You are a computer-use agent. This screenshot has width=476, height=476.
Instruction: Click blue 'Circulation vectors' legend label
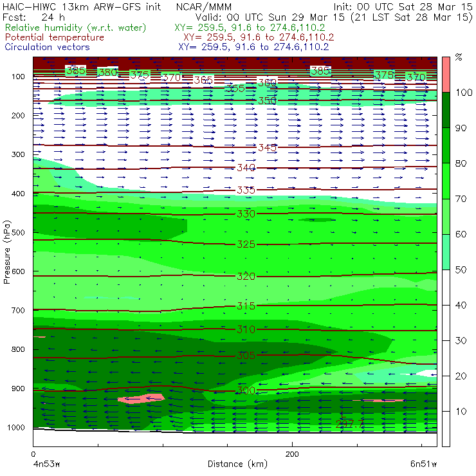(47, 47)
